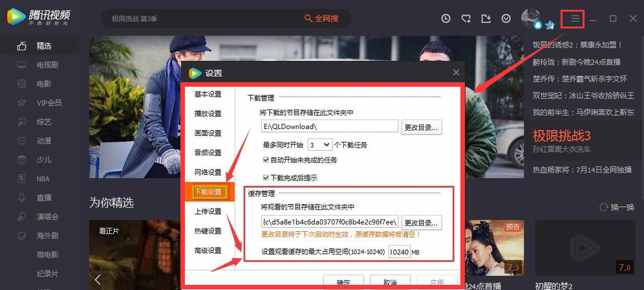Click the user avatar in the title bar
Viewport: 644px width, 290px height.
(x=531, y=19)
